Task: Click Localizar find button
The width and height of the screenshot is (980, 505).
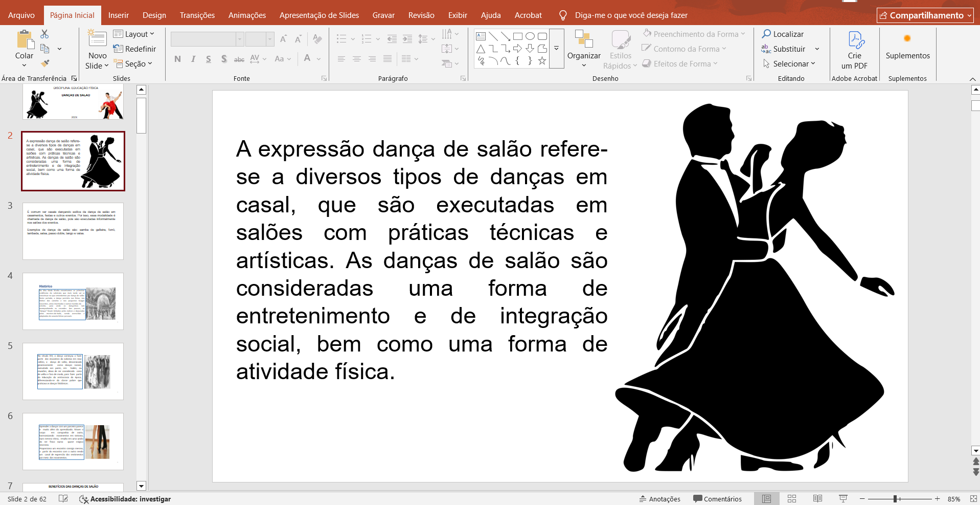Action: tap(783, 34)
